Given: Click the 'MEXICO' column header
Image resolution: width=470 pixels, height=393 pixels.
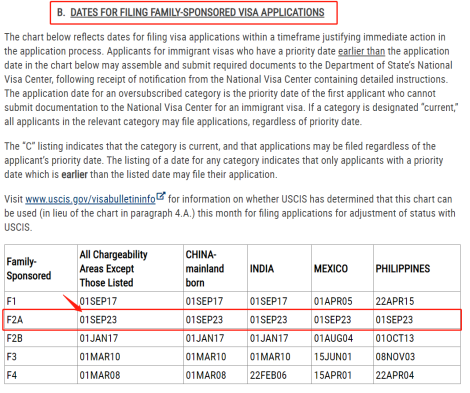Looking at the screenshot, I should pos(331,269).
